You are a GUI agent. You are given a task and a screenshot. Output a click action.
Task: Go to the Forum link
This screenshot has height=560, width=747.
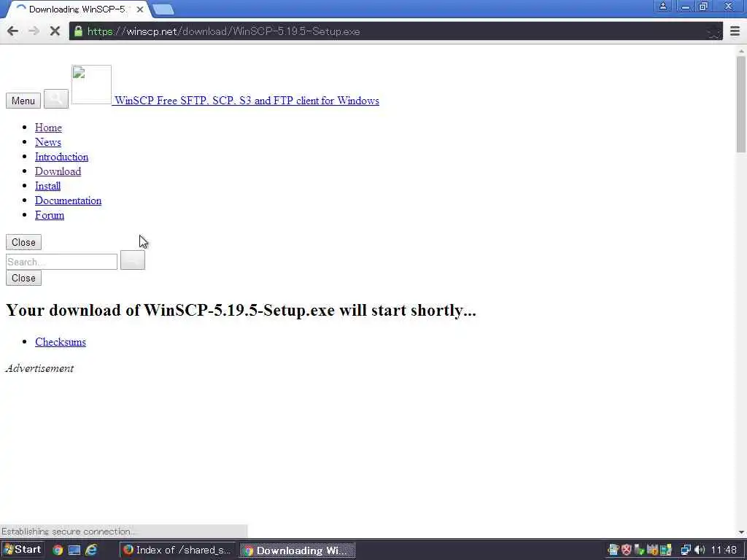[x=50, y=215]
